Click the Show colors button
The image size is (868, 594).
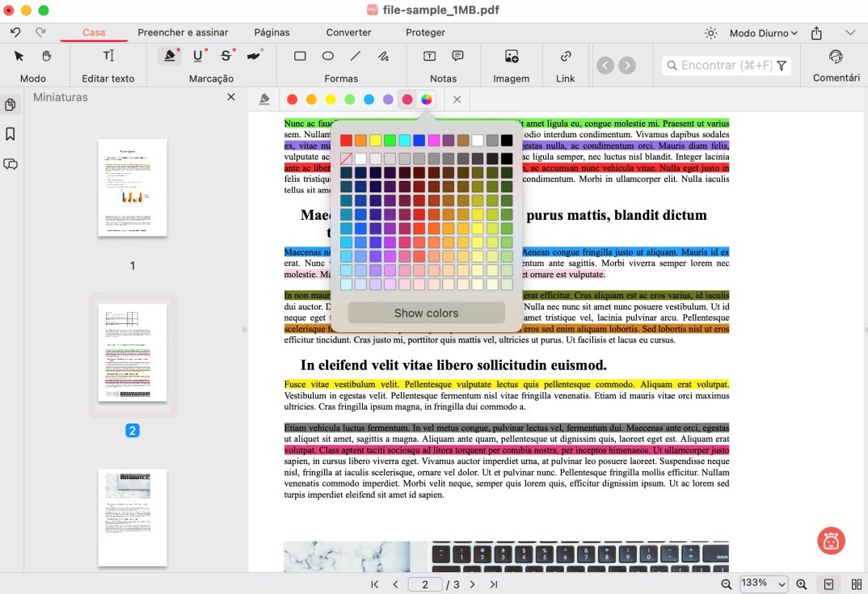(426, 313)
